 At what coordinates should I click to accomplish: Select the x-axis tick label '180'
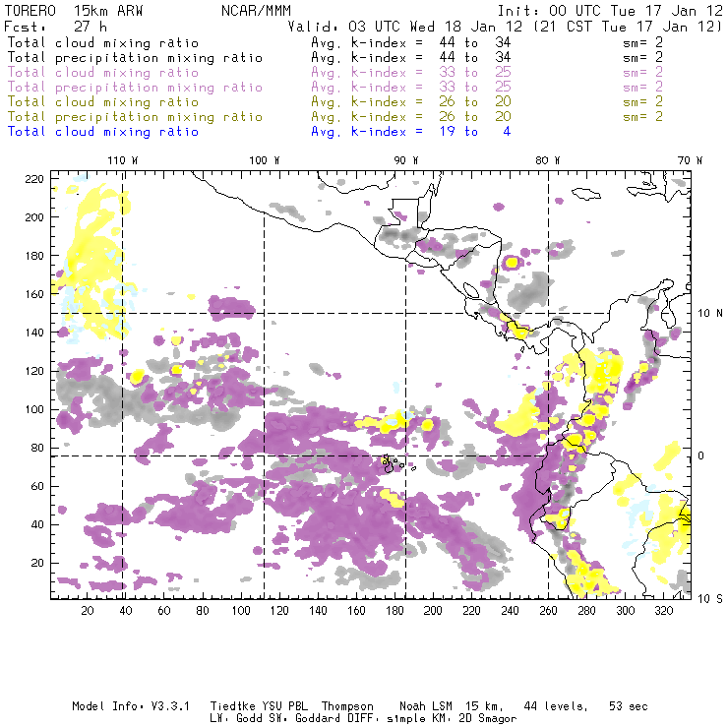tap(394, 611)
